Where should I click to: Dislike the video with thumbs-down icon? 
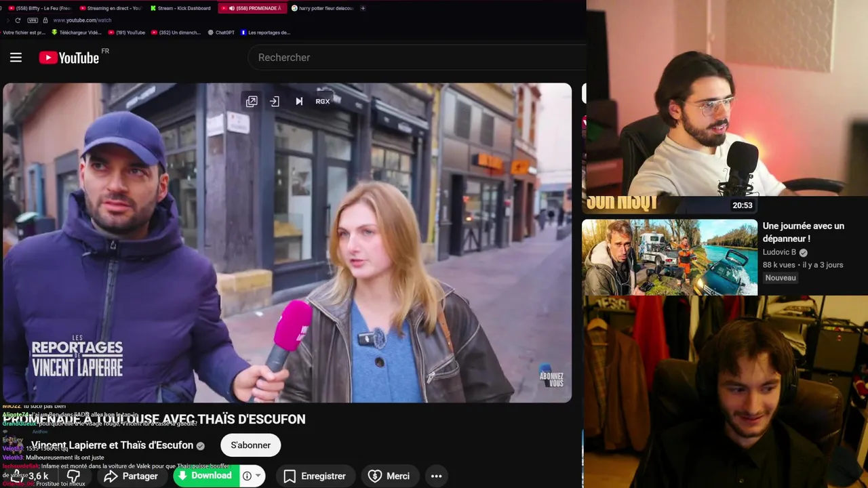[73, 476]
